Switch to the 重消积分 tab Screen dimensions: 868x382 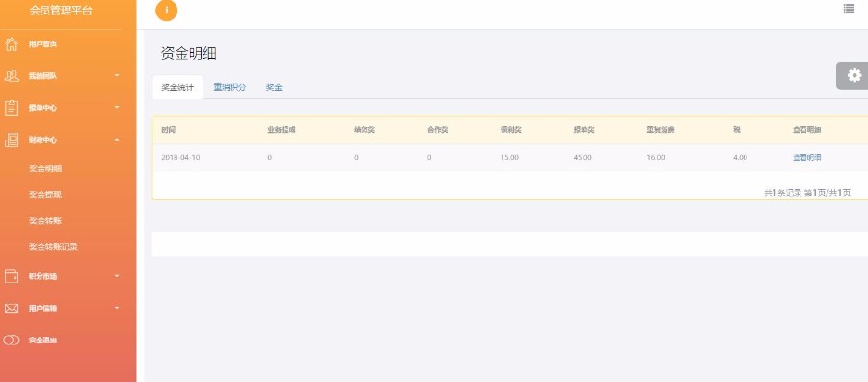[x=230, y=88]
